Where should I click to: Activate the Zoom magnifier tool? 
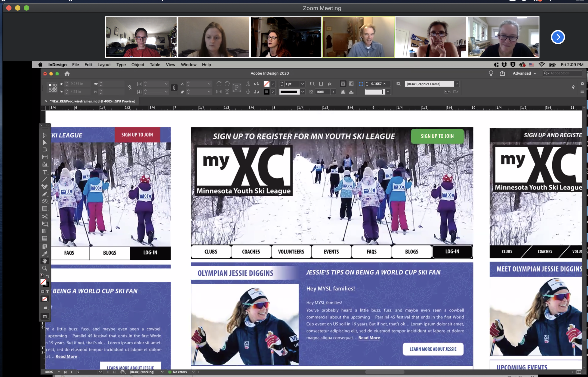point(44,268)
